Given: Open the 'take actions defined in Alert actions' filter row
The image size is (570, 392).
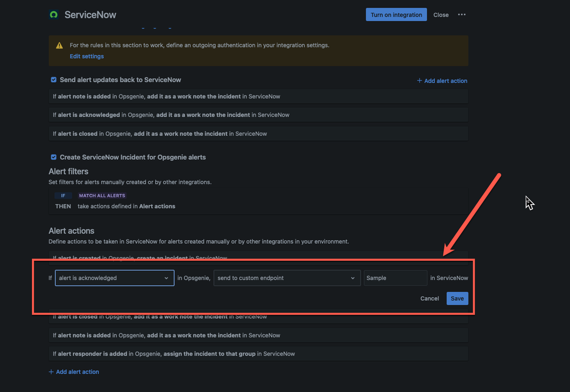Looking at the screenshot, I should [x=258, y=201].
